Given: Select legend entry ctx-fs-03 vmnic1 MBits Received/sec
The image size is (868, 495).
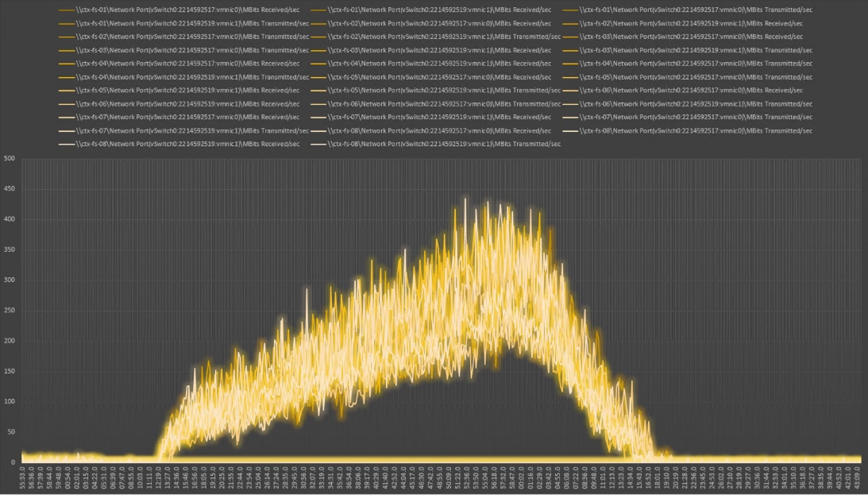Looking at the screenshot, I should coord(430,50).
